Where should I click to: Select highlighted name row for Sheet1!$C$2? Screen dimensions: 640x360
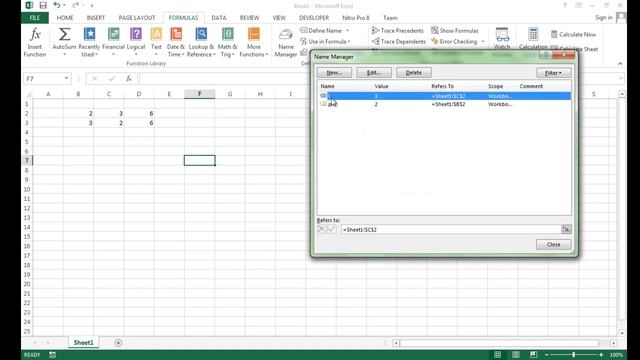click(445, 96)
